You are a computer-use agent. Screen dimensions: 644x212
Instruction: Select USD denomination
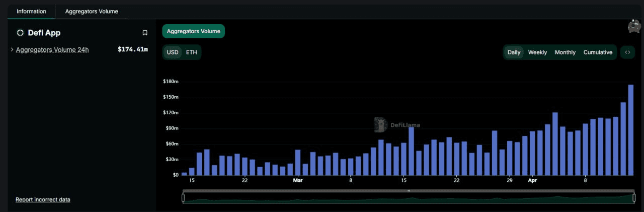click(x=173, y=52)
